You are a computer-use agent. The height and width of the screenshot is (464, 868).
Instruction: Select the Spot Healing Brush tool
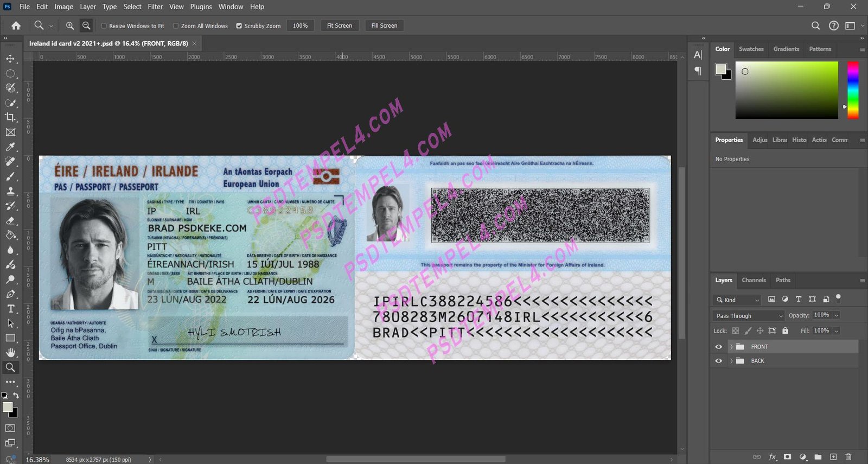[10, 162]
